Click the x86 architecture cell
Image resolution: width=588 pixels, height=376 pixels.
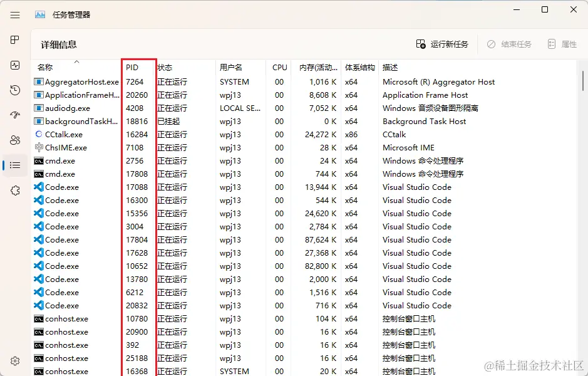[351, 134]
